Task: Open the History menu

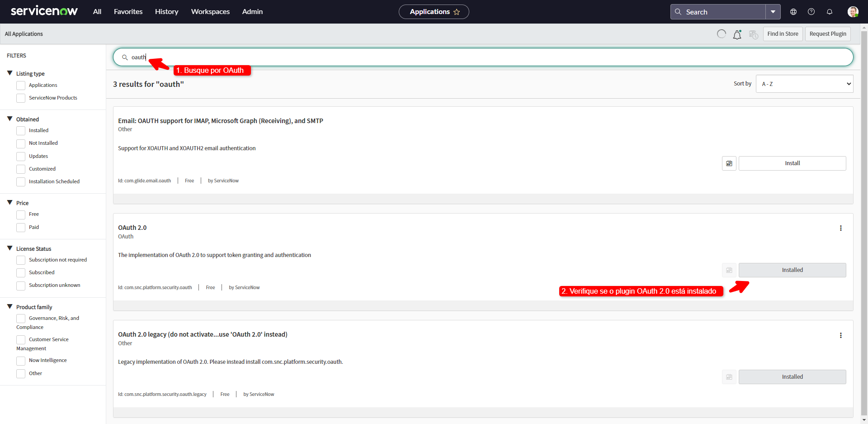Action: pos(166,12)
